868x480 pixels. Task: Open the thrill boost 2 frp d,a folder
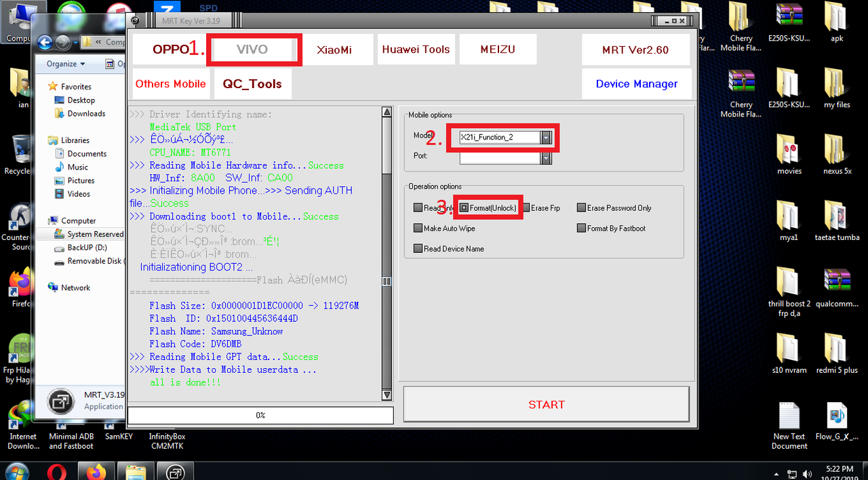click(x=789, y=292)
